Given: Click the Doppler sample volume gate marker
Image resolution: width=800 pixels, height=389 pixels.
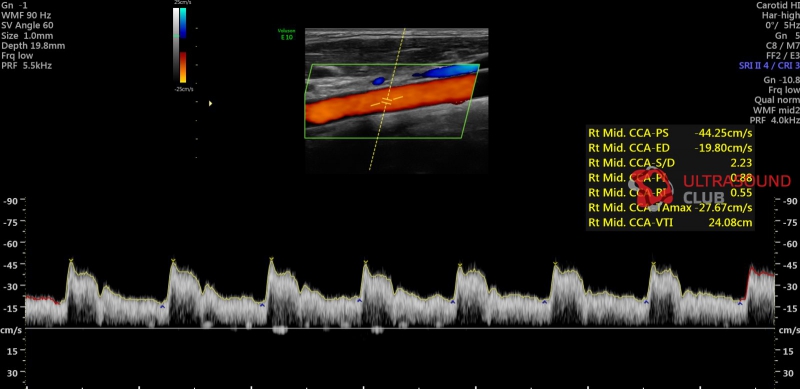Looking at the screenshot, I should tap(387, 101).
